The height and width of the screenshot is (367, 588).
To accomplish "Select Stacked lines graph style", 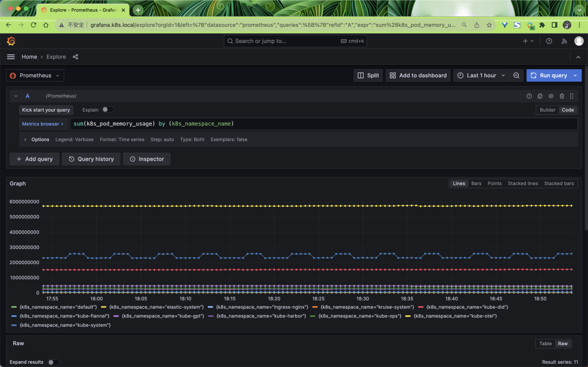I will [523, 183].
